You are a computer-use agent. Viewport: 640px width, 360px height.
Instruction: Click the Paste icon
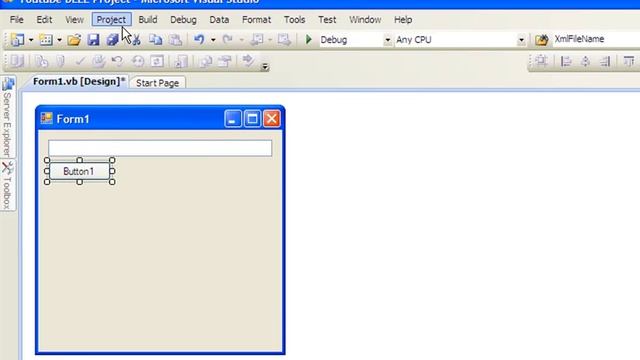175,40
